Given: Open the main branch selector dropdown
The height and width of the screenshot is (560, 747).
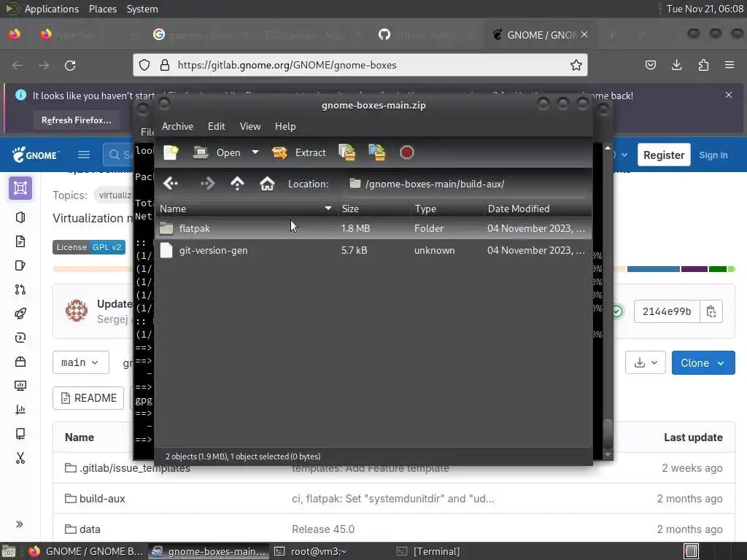Looking at the screenshot, I should [80, 362].
